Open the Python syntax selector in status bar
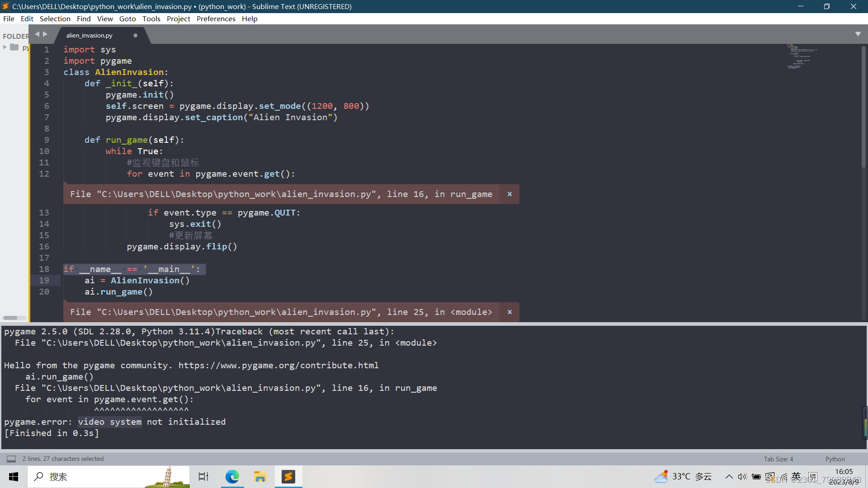Screen dimensions: 868x488 pyautogui.click(x=835, y=459)
